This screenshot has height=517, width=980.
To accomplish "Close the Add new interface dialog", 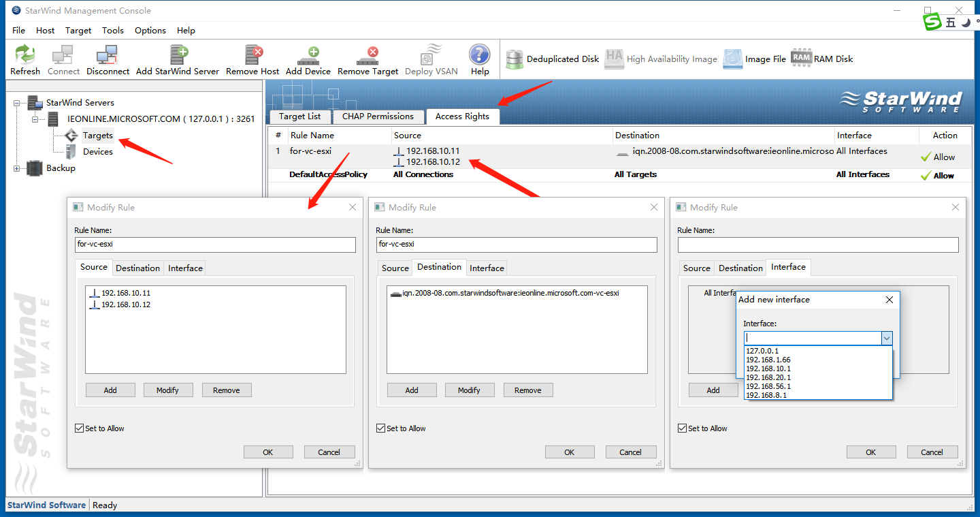I will click(x=889, y=300).
